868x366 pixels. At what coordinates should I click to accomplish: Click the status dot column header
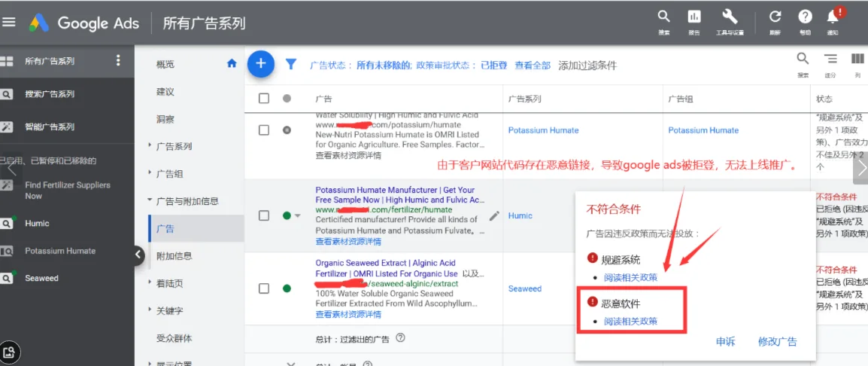[x=286, y=99]
